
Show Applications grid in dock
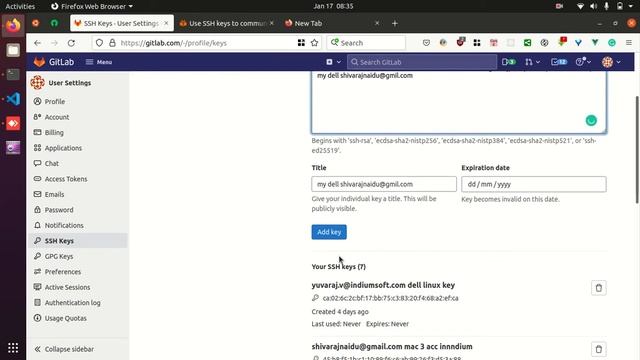click(x=13, y=348)
